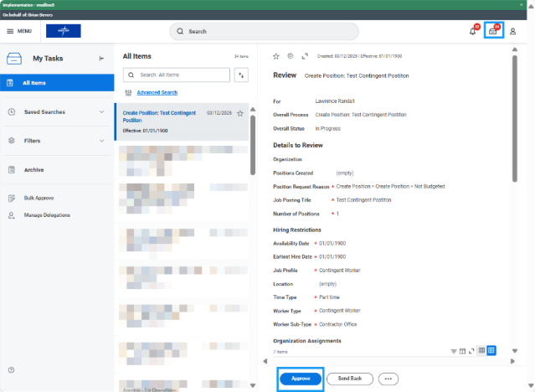Star the Create Position list item
Image resolution: width=535 pixels, height=392 pixels.
(x=240, y=113)
